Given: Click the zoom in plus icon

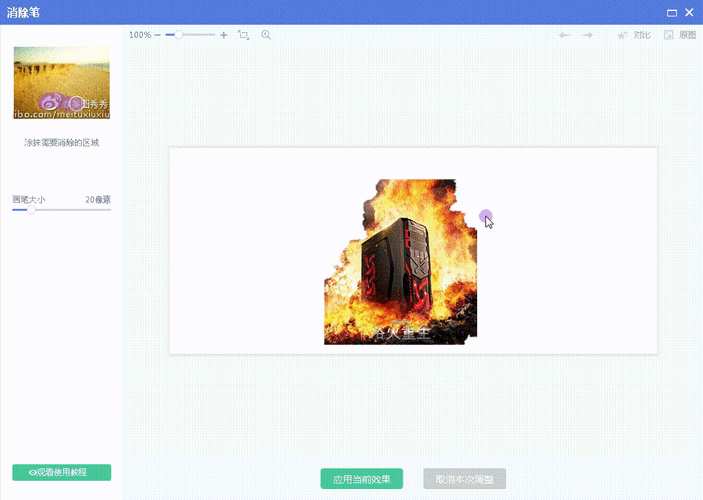Looking at the screenshot, I should click(223, 35).
